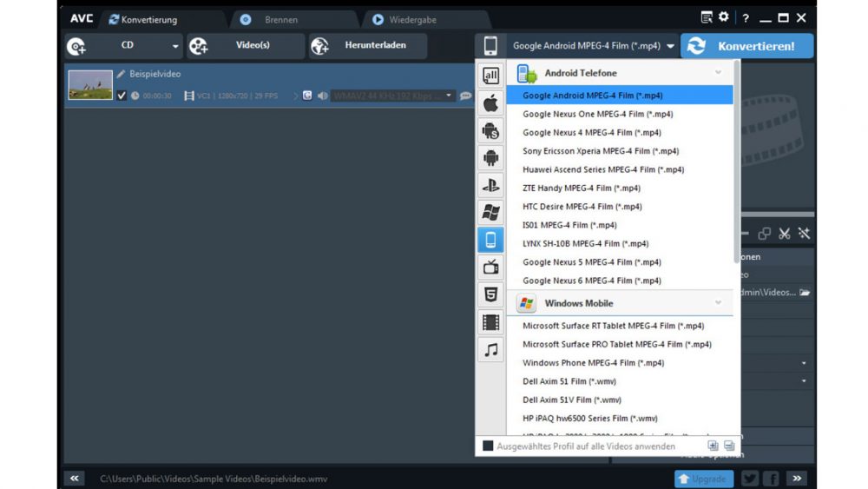Click the Beispielvideo thumbnail
This screenshot has height=489, width=868.
pyautogui.click(x=90, y=85)
